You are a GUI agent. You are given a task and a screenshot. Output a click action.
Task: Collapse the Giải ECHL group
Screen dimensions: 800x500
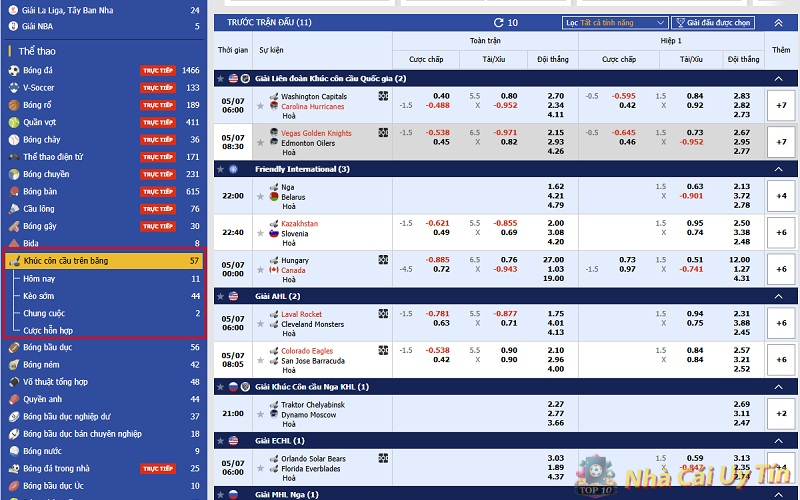[x=779, y=441]
